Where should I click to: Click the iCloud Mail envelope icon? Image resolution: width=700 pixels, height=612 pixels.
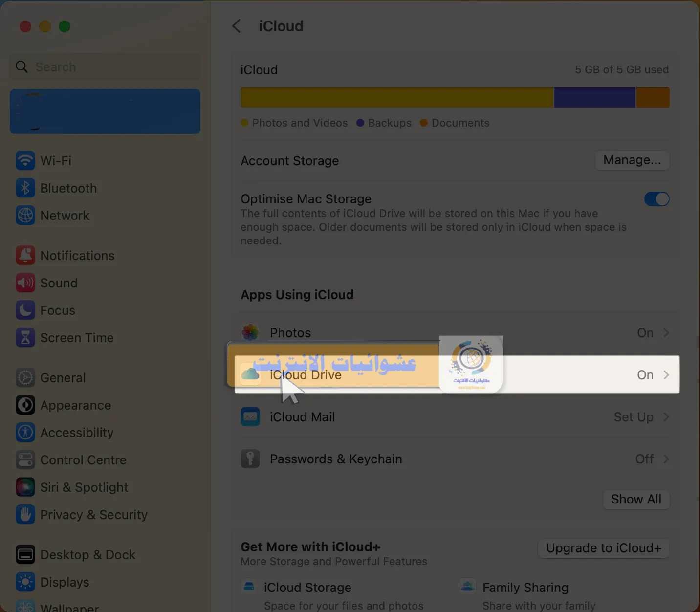click(x=250, y=416)
